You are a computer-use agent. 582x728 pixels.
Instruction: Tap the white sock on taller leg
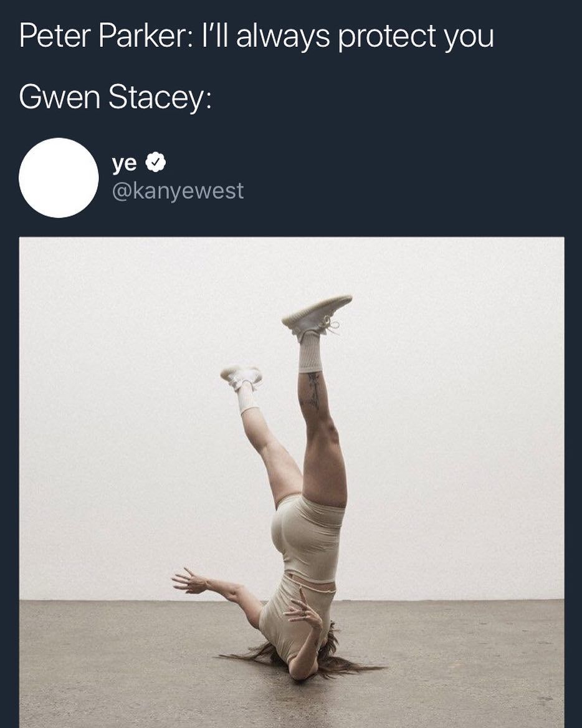tap(310, 353)
